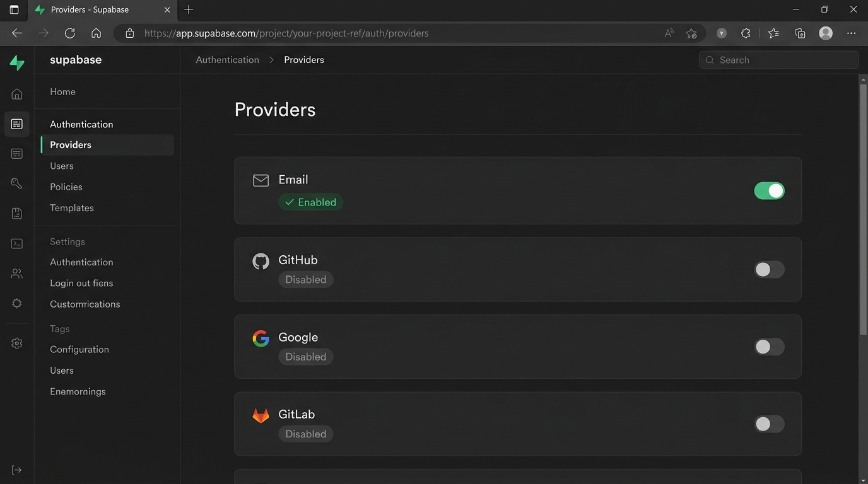Click the browser extensions puzzle icon

[746, 33]
